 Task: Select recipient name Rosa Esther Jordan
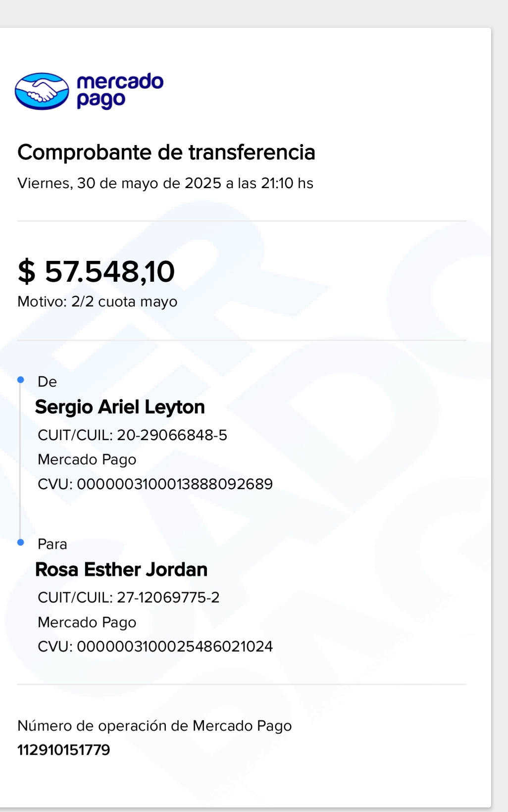(x=121, y=569)
